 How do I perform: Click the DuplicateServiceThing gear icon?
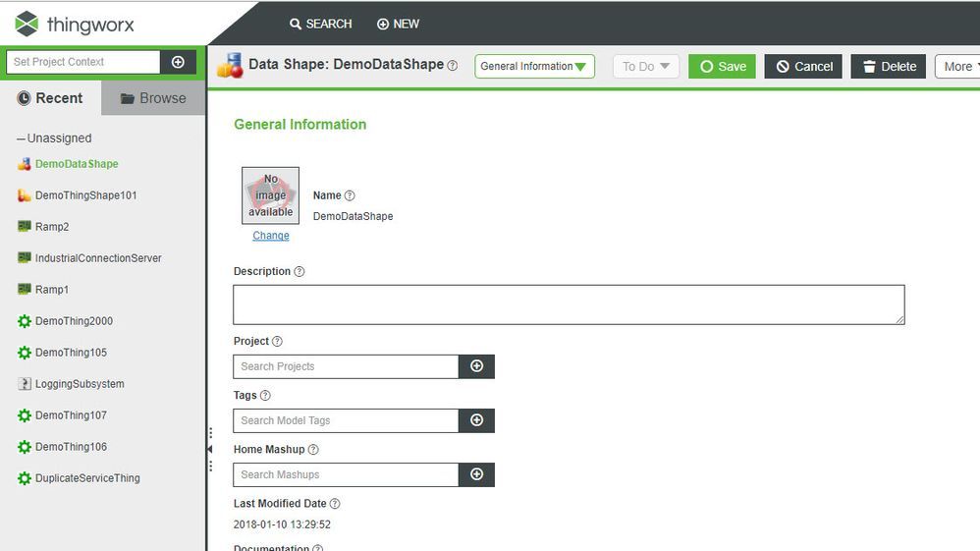pyautogui.click(x=25, y=478)
